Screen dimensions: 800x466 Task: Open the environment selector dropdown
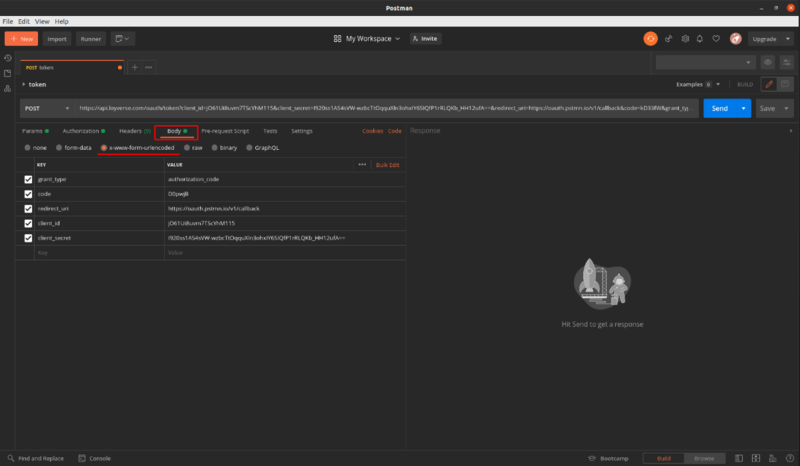(705, 62)
